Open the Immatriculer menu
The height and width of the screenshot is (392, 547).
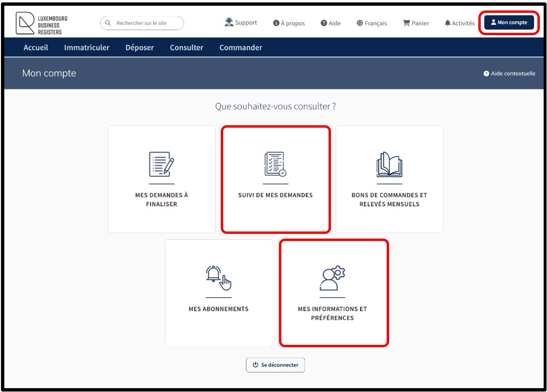coord(87,48)
